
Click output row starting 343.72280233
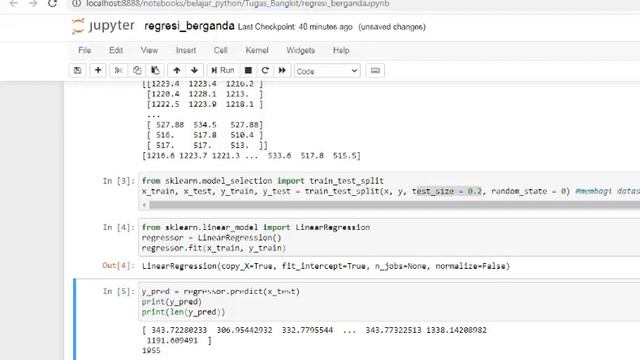(x=314, y=330)
